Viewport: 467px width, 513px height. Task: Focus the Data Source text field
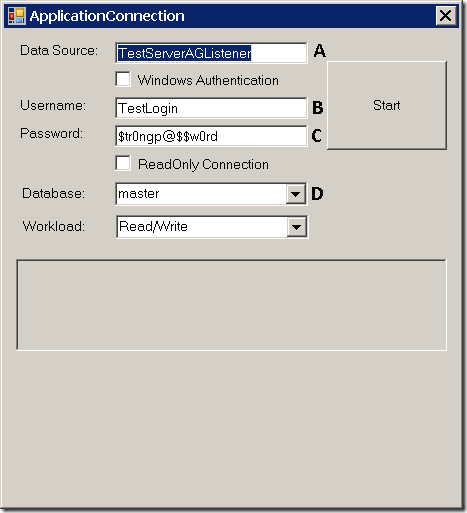tap(211, 53)
